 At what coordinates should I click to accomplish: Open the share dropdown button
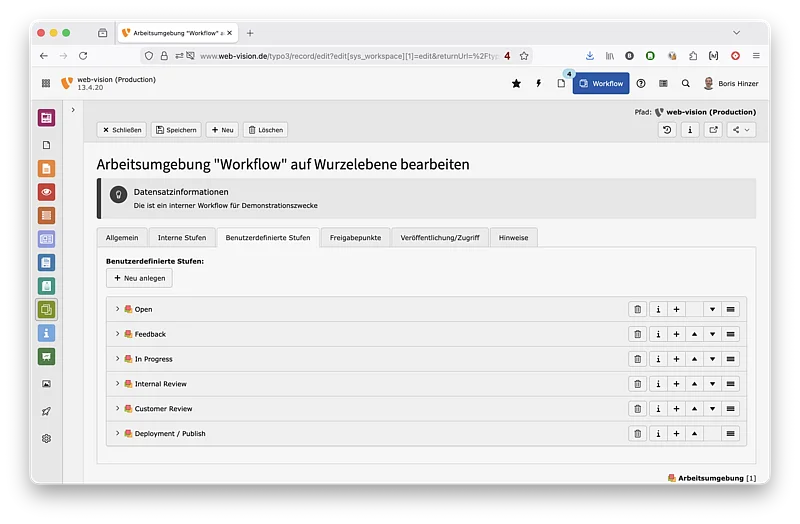741,130
